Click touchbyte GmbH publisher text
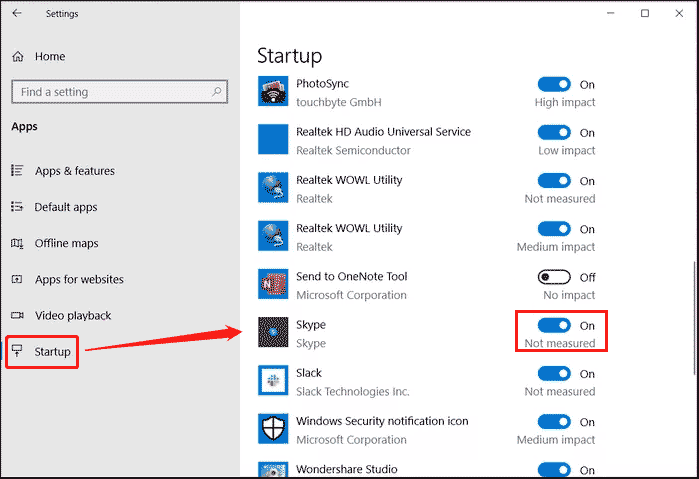The image size is (699, 479). coord(339,102)
